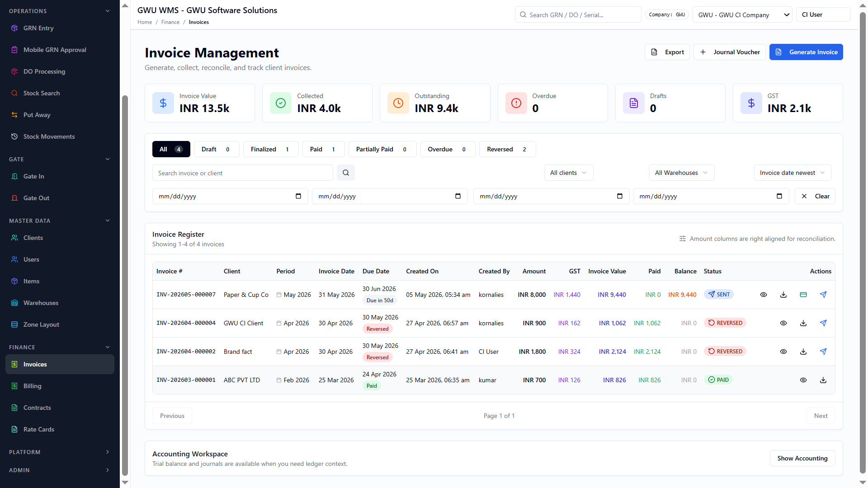Download invoice INV-202603-000001
Image resolution: width=868 pixels, height=488 pixels.
pos(823,380)
